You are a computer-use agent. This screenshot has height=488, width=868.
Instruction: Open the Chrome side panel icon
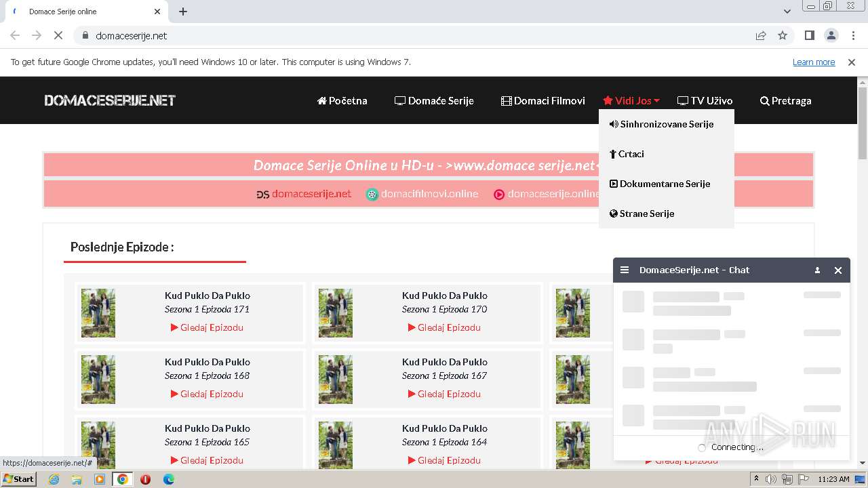[809, 35]
